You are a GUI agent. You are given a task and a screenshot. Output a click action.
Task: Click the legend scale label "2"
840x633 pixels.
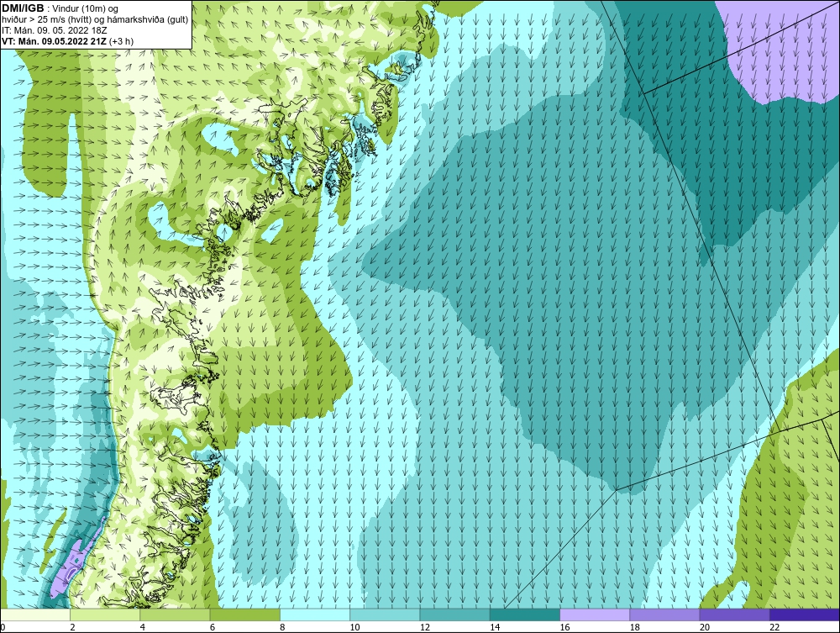click(x=72, y=628)
